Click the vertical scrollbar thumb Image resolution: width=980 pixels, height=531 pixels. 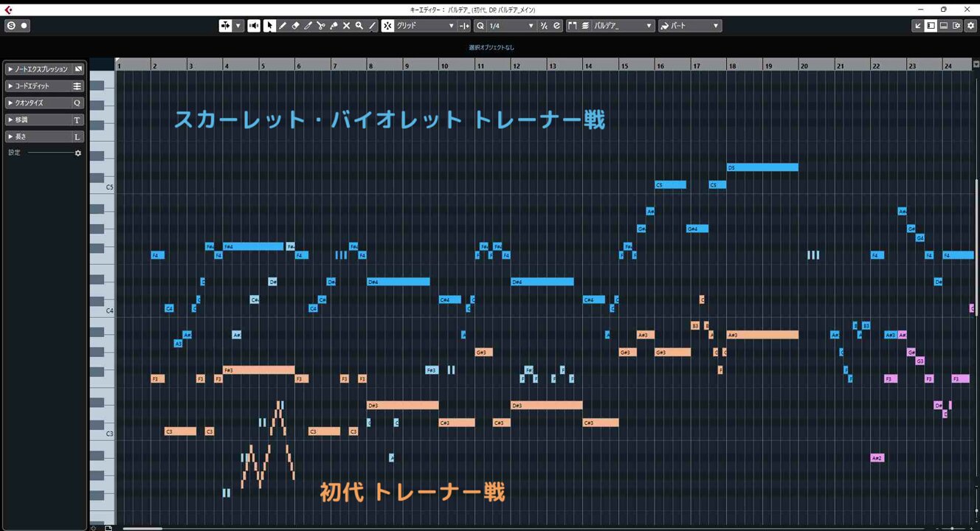tap(977, 247)
